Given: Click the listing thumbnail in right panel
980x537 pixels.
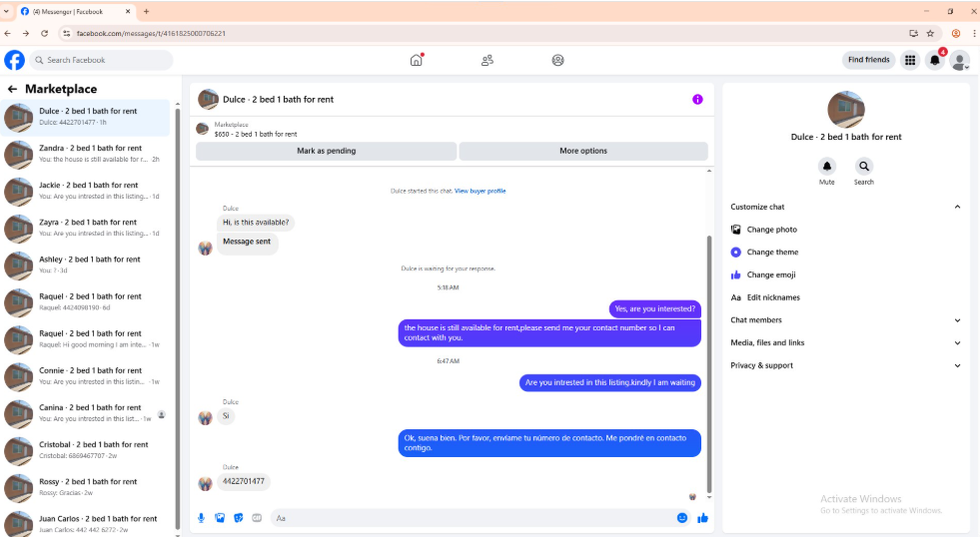Looking at the screenshot, I should 845,109.
